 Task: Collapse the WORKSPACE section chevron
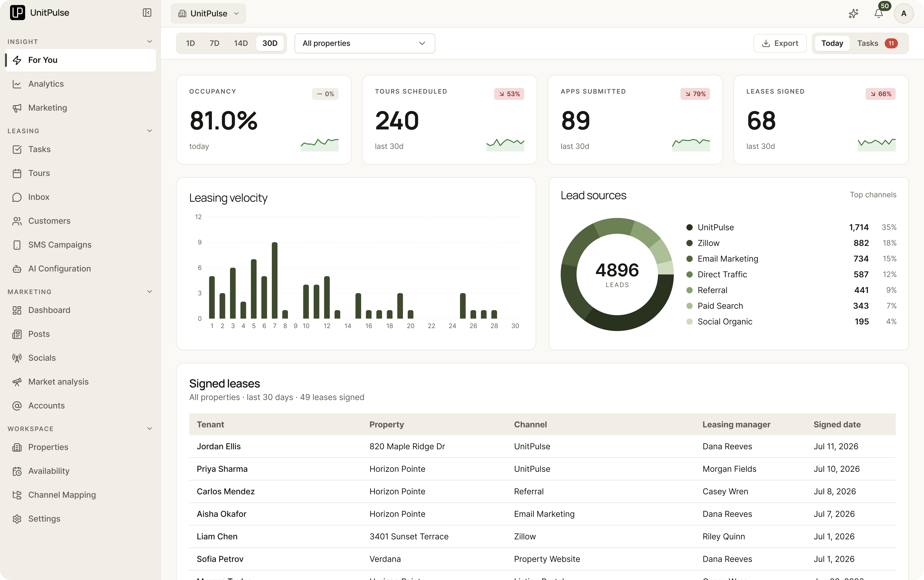tap(150, 428)
